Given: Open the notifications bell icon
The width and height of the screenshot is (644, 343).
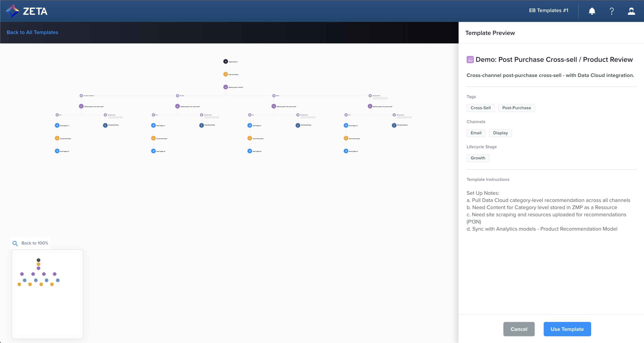Looking at the screenshot, I should tap(592, 11).
